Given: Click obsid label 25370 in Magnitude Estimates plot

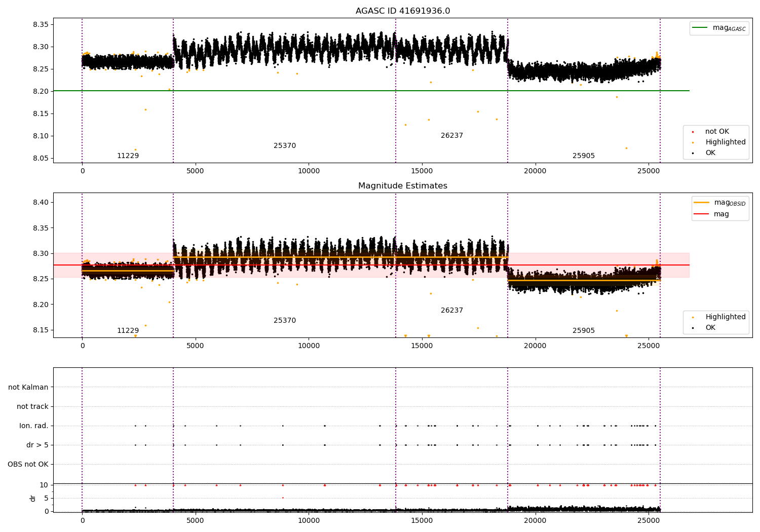Looking at the screenshot, I should [285, 321].
